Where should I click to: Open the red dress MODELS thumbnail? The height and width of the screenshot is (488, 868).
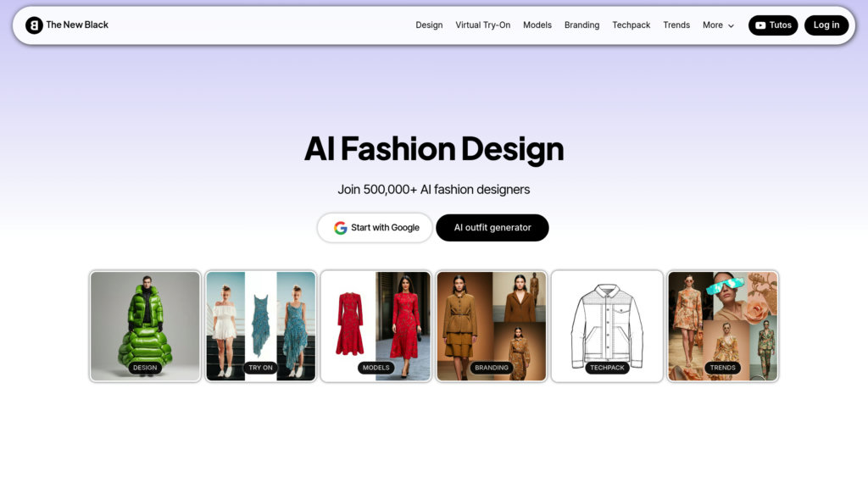point(376,326)
